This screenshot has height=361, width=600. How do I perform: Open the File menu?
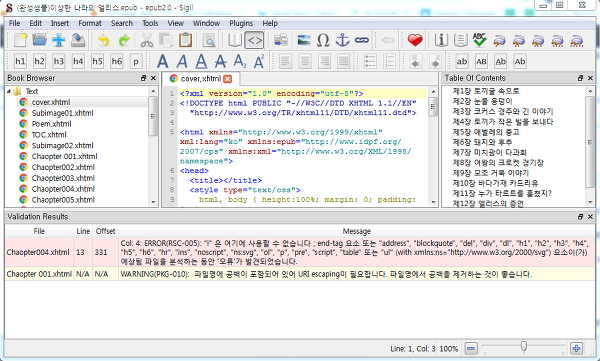coord(15,23)
